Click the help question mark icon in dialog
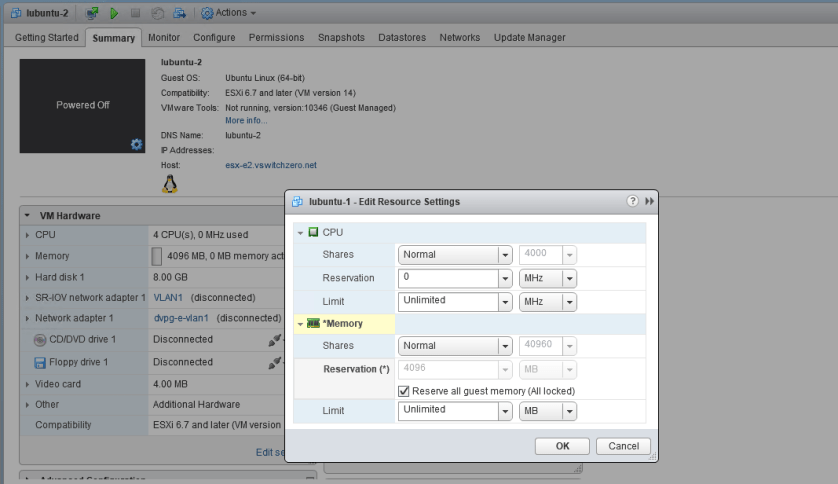Screen dimensions: 838x484 pos(632,201)
